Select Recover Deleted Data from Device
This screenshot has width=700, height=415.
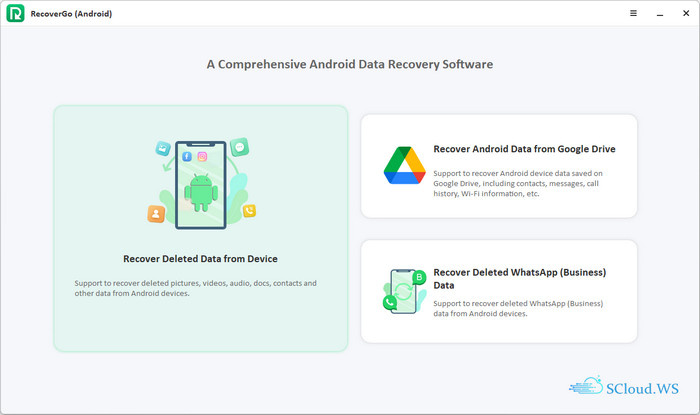pos(200,259)
